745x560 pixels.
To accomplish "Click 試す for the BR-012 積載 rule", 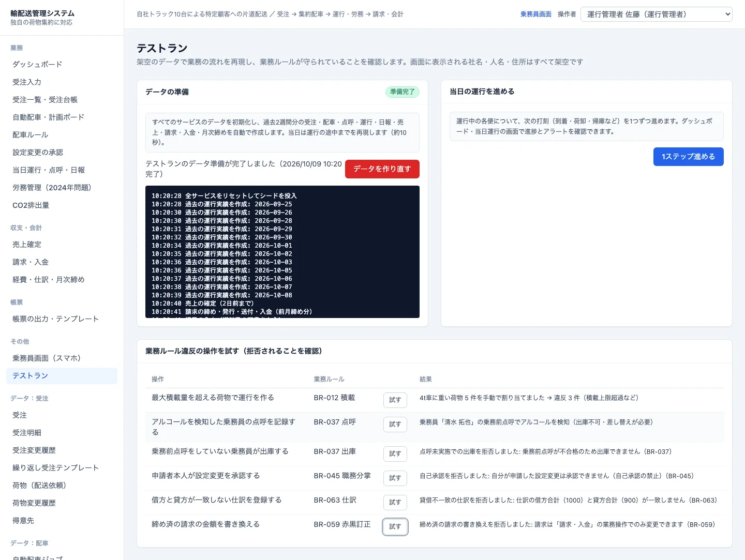I will [x=395, y=400].
